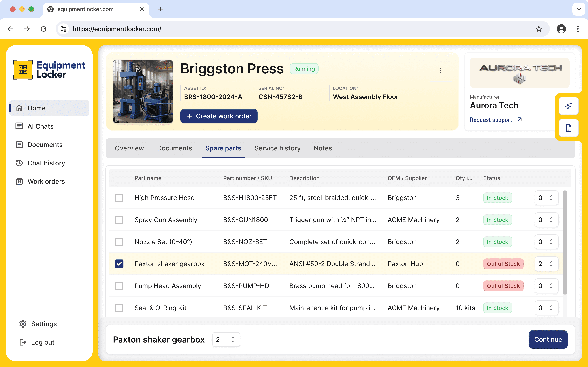Follow the Request support link
The height and width of the screenshot is (367, 588).
(491, 120)
